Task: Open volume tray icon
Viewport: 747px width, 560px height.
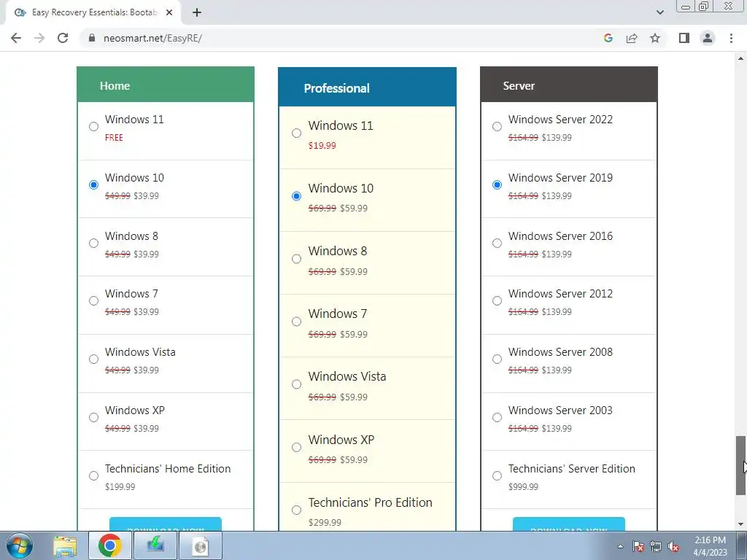Action: 673,546
